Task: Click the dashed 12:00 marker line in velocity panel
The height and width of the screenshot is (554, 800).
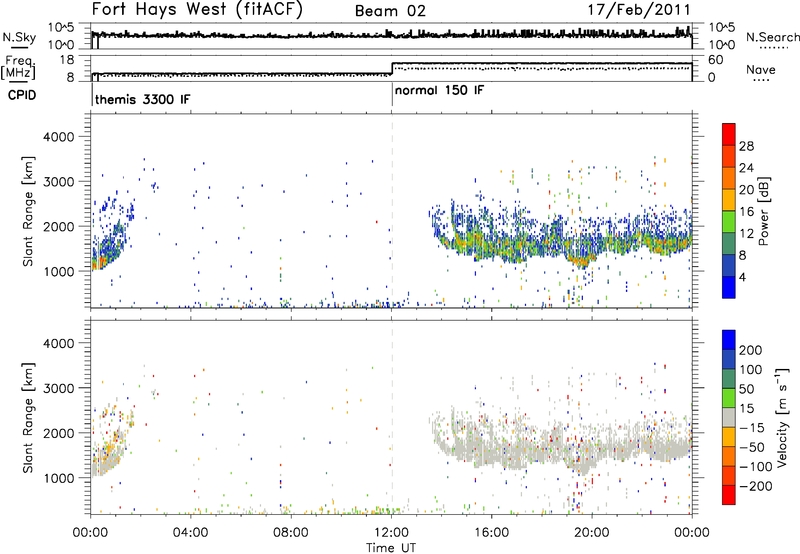Action: pos(392,416)
